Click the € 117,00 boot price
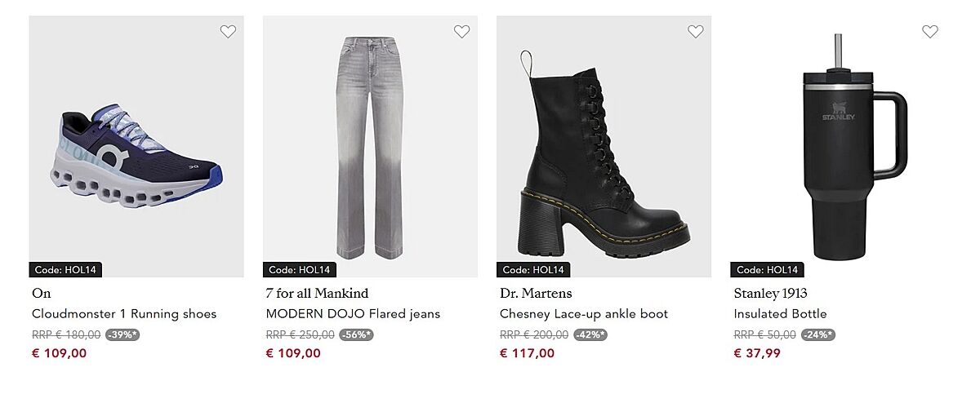 point(527,353)
